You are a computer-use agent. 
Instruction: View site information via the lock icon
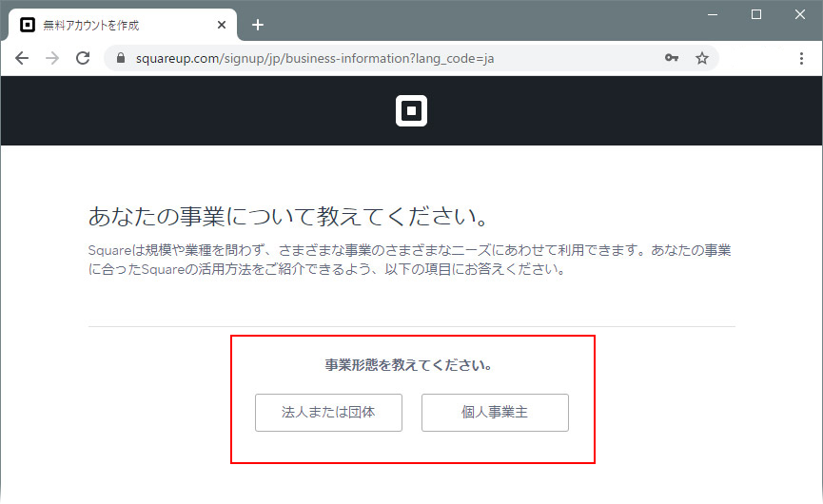pos(121,58)
